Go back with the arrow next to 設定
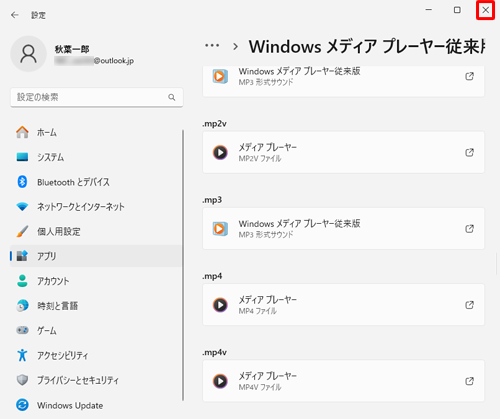500x419 pixels. click(15, 15)
